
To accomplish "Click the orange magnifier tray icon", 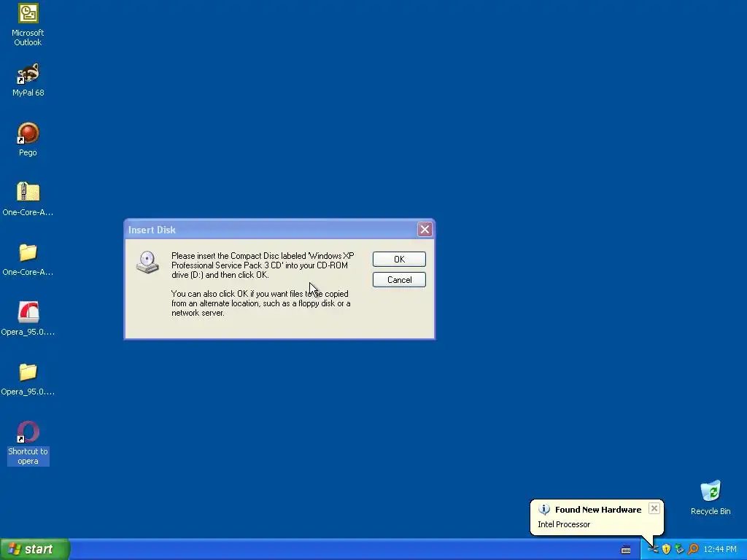I will [693, 549].
